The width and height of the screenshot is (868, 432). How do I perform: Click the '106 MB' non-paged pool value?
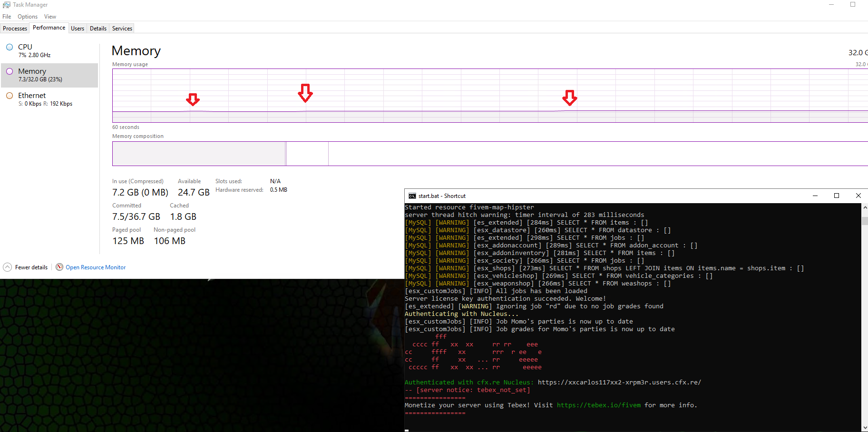coord(170,241)
